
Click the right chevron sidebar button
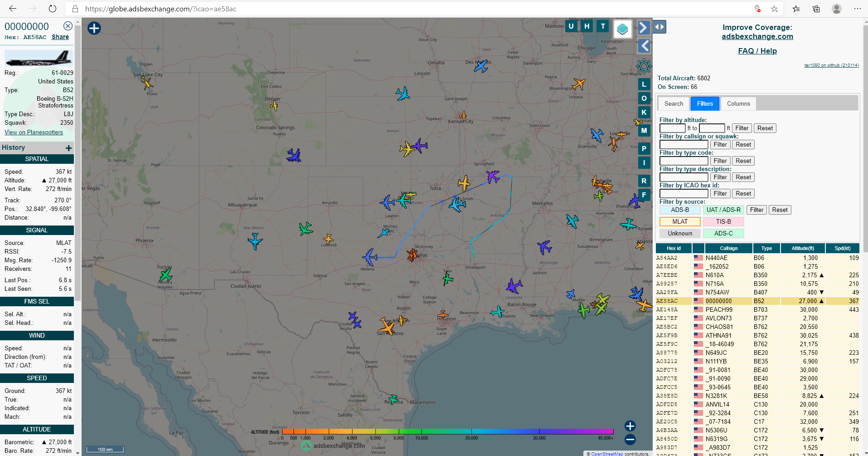[644, 28]
